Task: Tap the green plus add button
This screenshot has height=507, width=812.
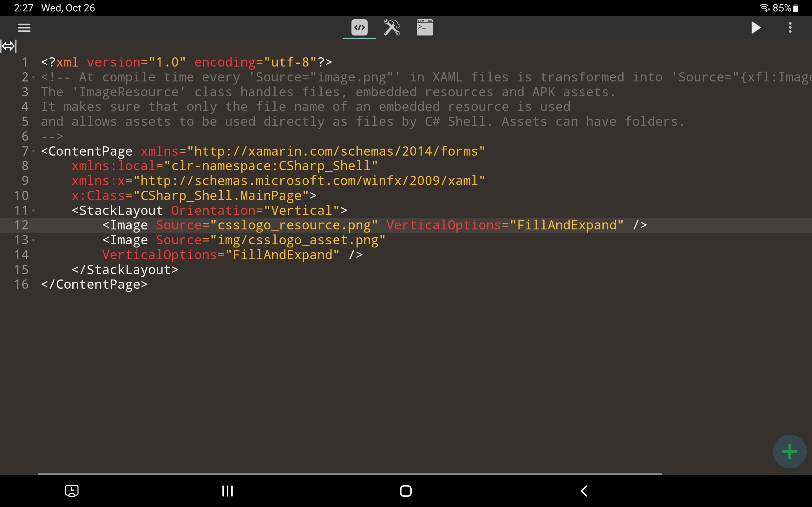Action: (x=789, y=451)
